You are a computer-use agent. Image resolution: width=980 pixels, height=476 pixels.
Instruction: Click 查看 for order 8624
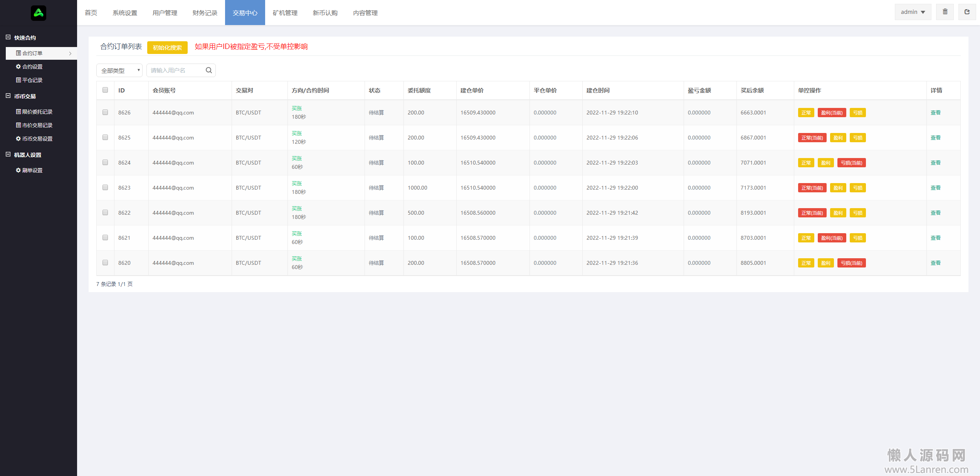[x=935, y=163]
